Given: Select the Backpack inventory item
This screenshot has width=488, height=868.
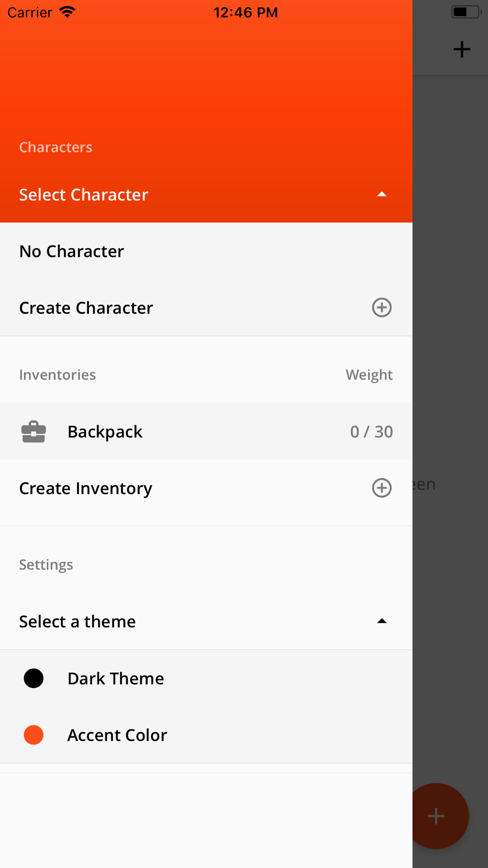Looking at the screenshot, I should click(206, 432).
